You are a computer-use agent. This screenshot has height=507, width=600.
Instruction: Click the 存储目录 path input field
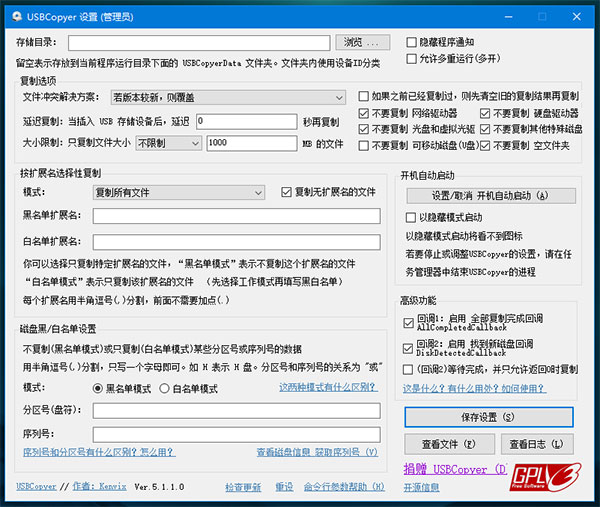coord(199,43)
